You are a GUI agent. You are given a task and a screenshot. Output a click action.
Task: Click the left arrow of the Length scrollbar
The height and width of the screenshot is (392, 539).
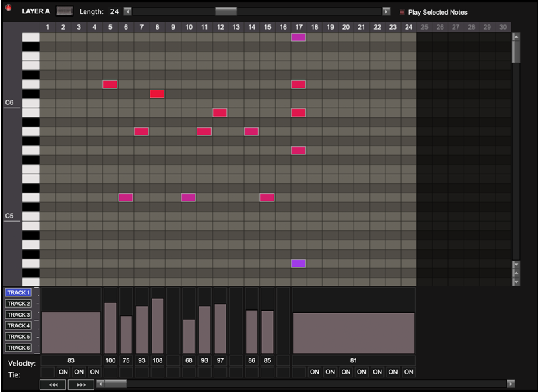(x=128, y=12)
